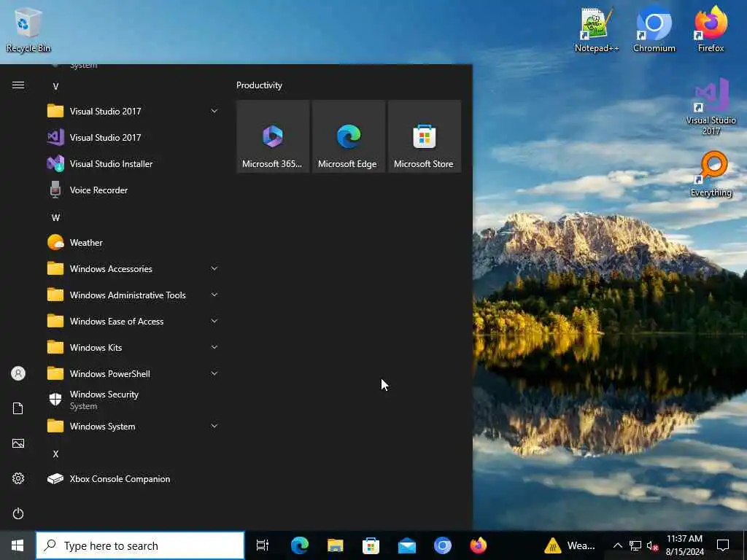Viewport: 747px width, 560px height.
Task: Open the Recycle Bin desktop icon
Action: (28, 29)
